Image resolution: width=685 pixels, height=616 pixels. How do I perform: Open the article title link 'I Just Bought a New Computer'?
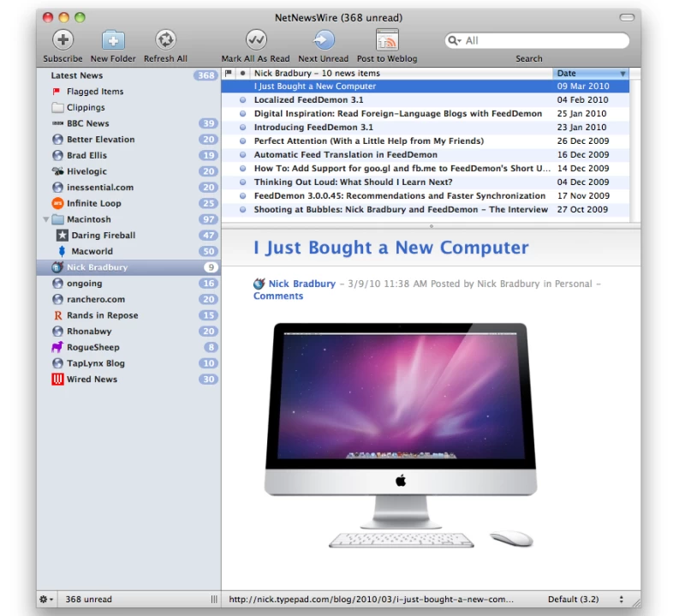click(x=390, y=248)
